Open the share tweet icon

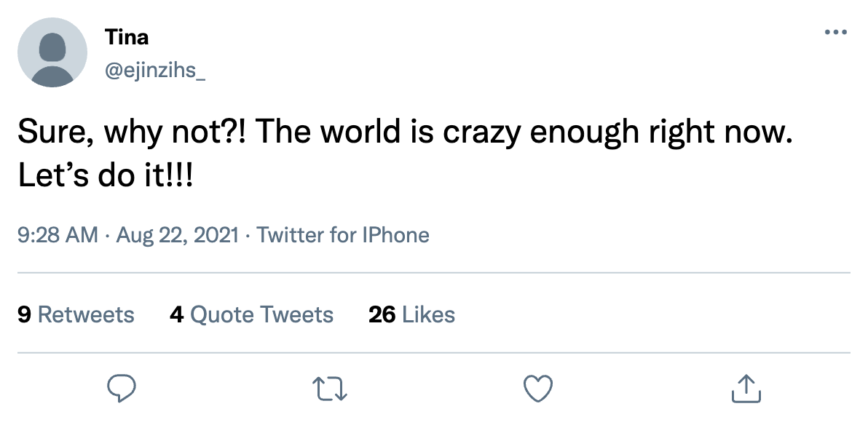pos(746,388)
